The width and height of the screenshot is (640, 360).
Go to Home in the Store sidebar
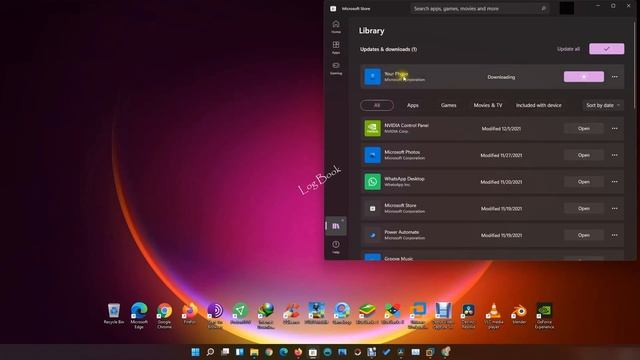coord(336,27)
